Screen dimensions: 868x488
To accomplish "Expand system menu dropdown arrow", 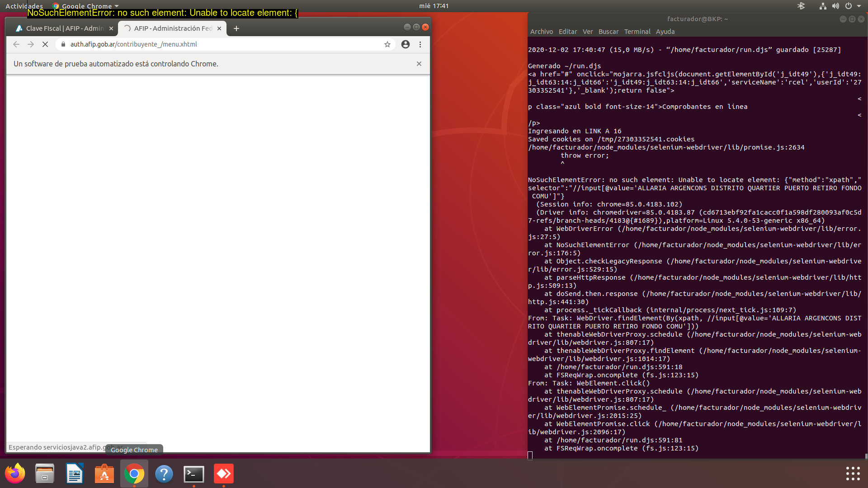I will [859, 6].
